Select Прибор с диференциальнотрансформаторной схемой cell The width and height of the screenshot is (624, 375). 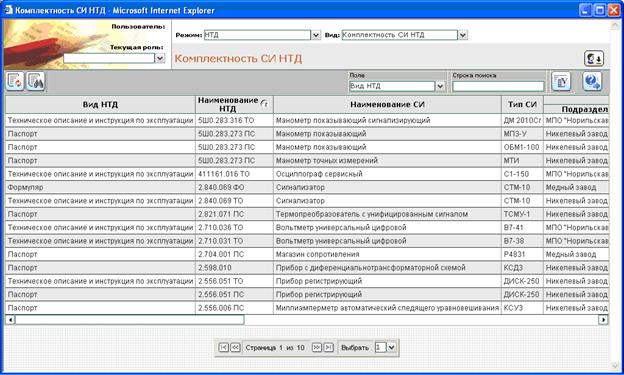pyautogui.click(x=387, y=268)
